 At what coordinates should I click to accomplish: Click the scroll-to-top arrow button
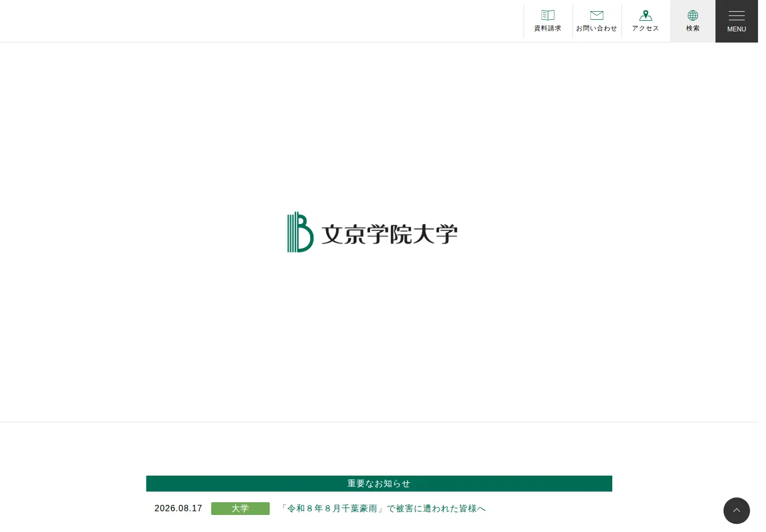pyautogui.click(x=737, y=511)
